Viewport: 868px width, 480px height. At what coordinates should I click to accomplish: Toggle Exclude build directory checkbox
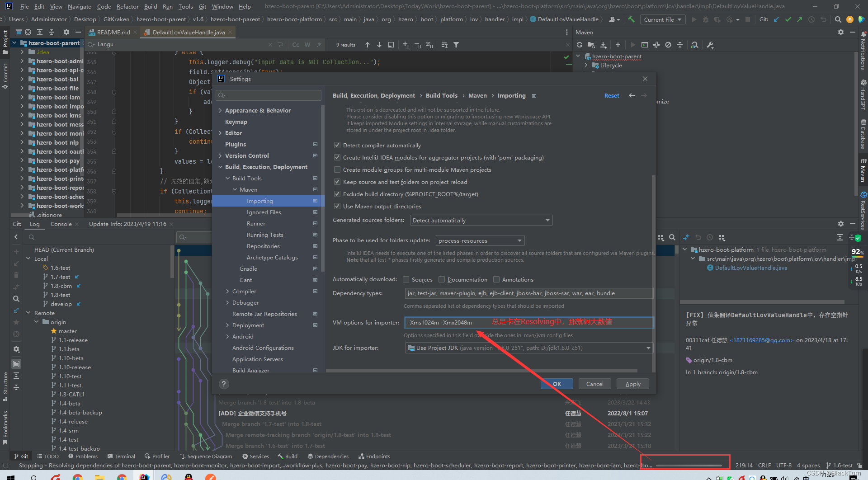[337, 194]
